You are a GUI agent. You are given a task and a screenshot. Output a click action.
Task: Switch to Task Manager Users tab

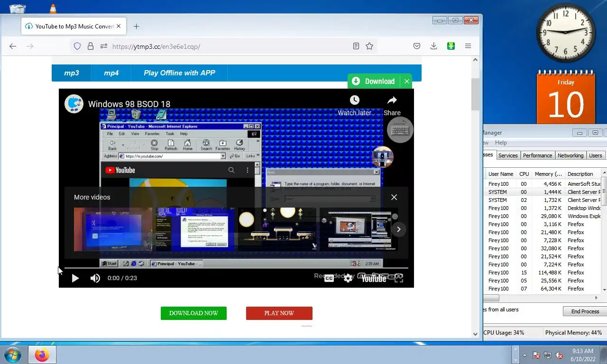pyautogui.click(x=595, y=155)
